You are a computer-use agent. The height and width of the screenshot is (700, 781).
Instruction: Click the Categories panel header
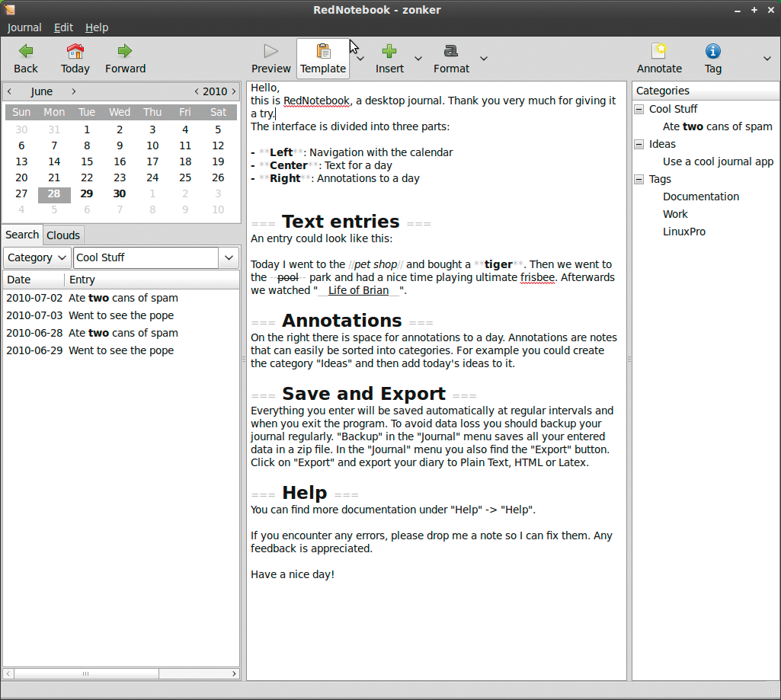[x=706, y=91]
